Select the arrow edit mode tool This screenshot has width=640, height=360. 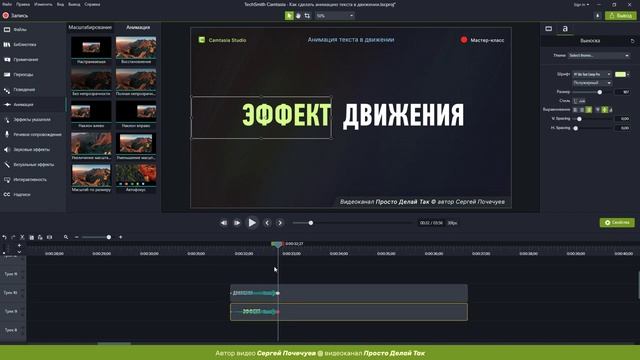tap(289, 16)
